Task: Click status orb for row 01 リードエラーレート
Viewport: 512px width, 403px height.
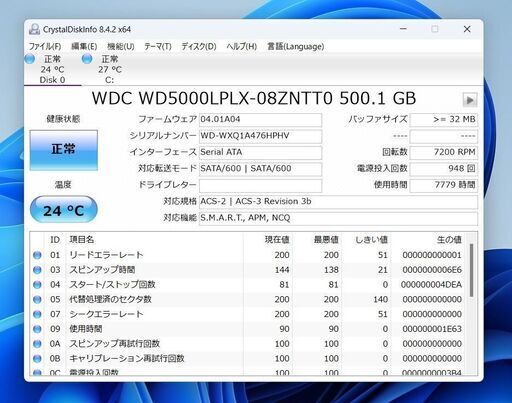Action: pos(37,255)
